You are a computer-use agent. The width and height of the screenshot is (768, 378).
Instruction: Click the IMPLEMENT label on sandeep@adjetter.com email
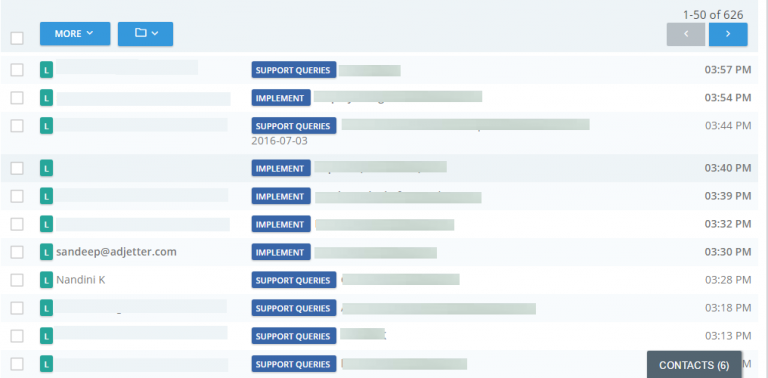pyautogui.click(x=281, y=252)
